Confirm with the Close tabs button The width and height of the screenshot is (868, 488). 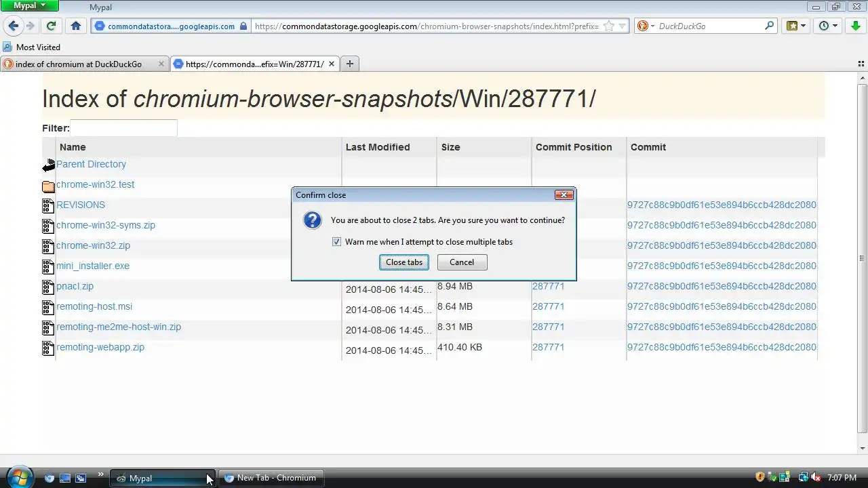click(404, 262)
